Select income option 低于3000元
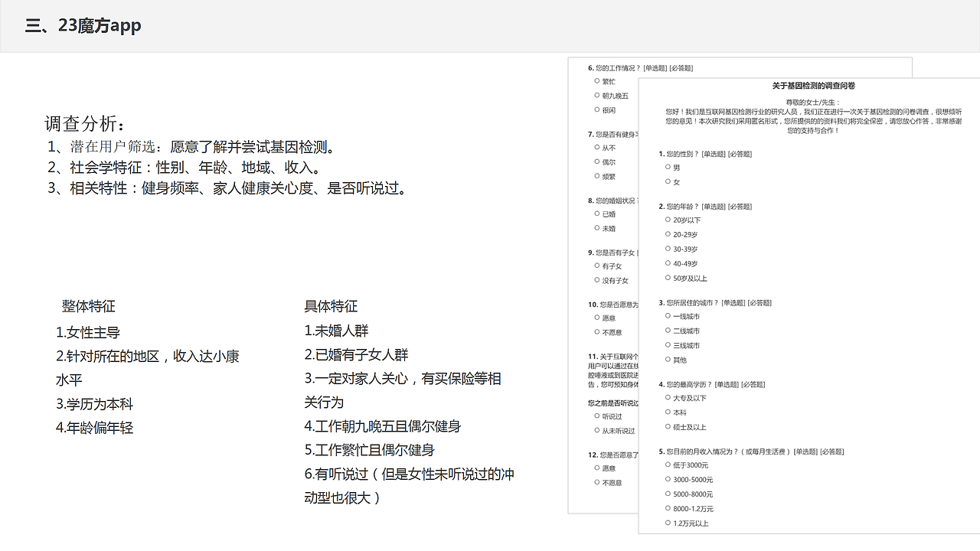Image resolution: width=980 pixels, height=551 pixels. [668, 465]
